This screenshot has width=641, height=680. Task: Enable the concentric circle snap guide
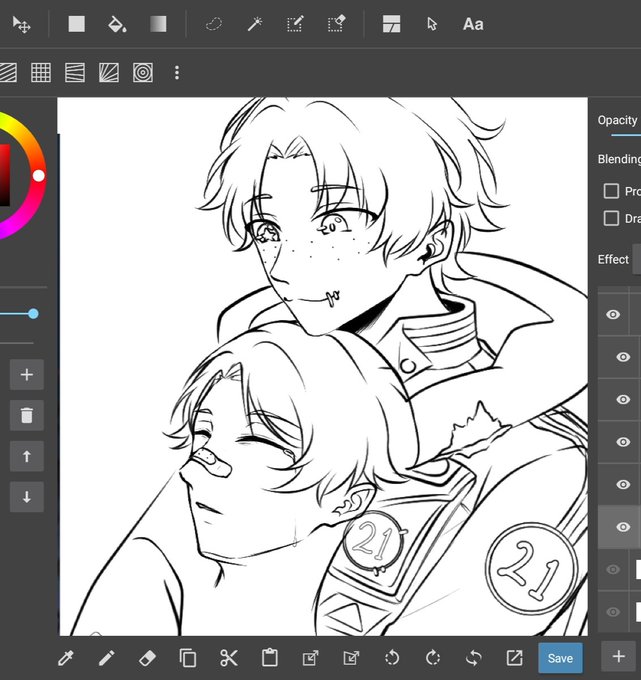click(143, 72)
